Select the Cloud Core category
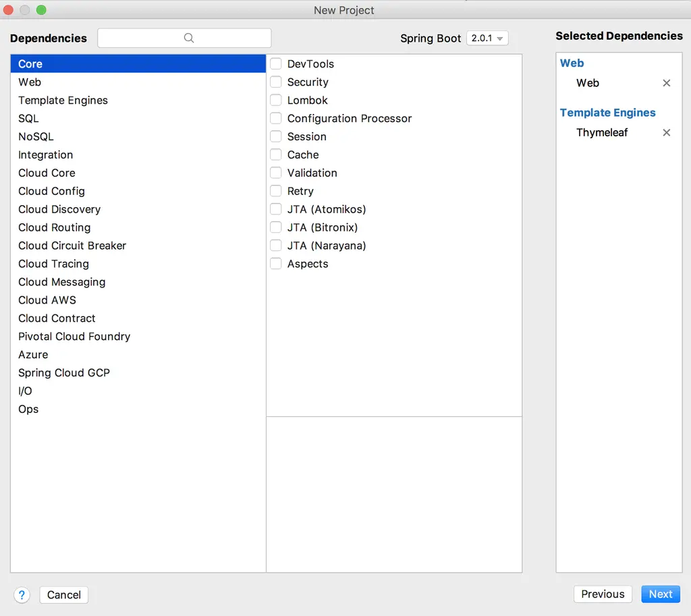The width and height of the screenshot is (691, 616). (x=138, y=173)
